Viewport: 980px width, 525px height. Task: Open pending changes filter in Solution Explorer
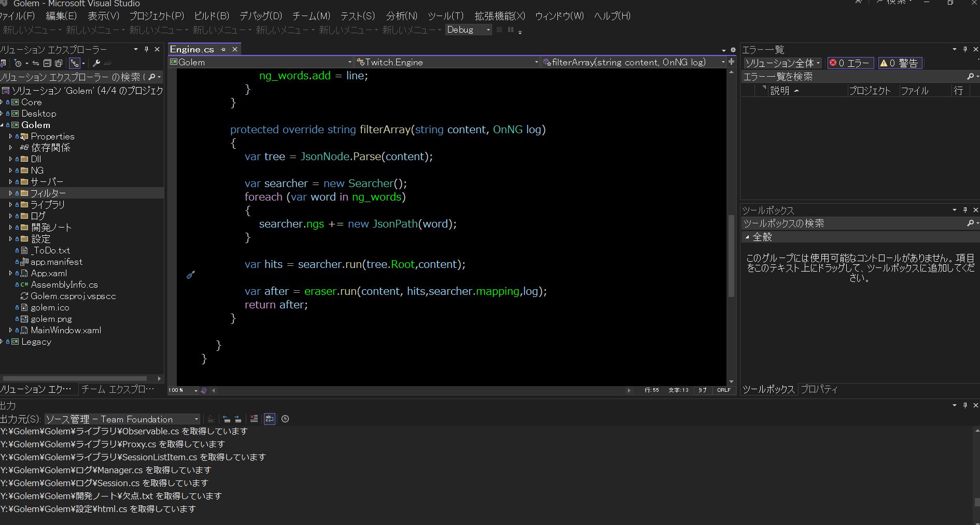tap(18, 63)
